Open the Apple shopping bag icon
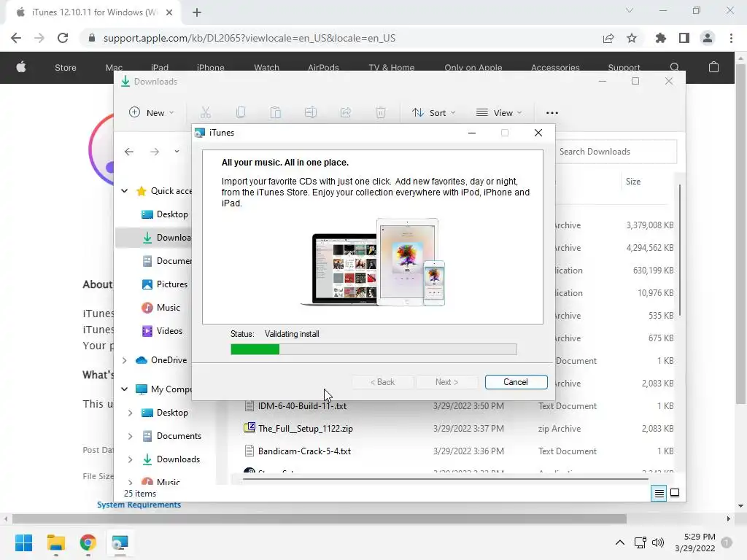Viewport: 747px width, 560px height. coord(713,67)
